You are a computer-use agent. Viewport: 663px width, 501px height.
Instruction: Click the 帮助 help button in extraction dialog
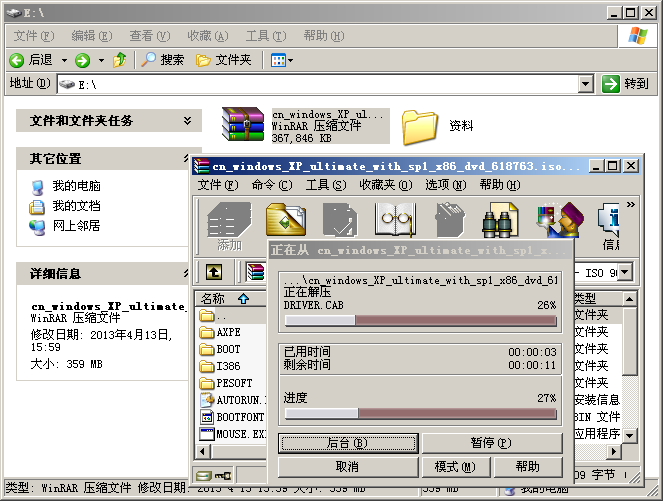click(528, 467)
